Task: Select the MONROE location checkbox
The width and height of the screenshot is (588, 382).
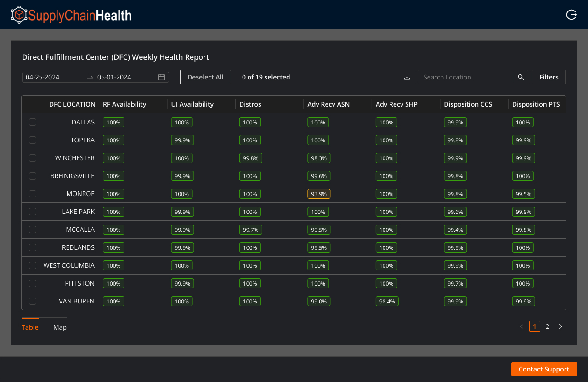Action: 33,194
